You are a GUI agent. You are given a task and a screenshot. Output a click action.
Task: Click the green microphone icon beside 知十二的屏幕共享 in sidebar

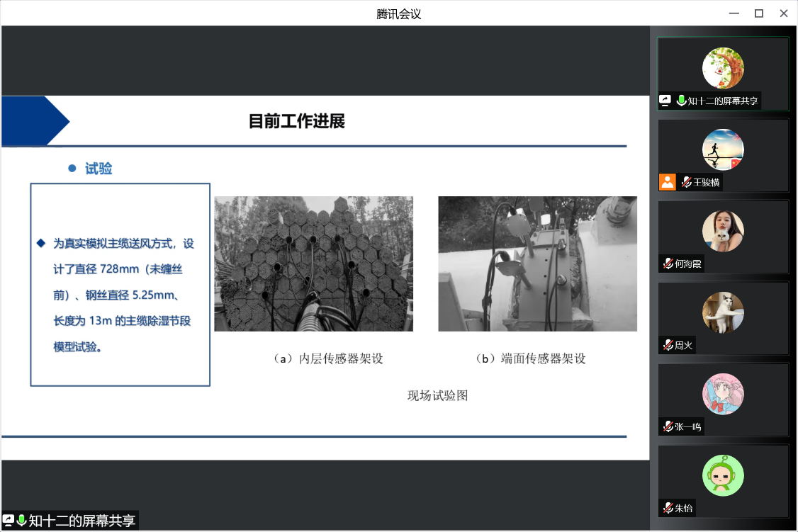click(x=681, y=101)
